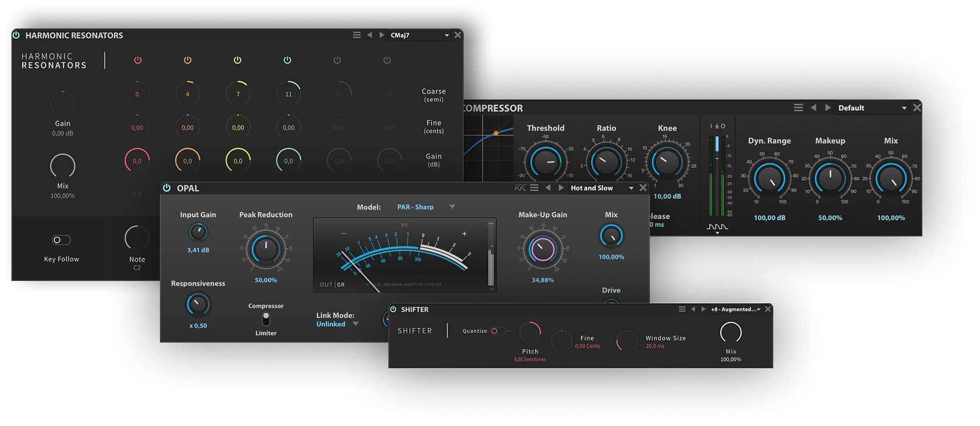Open the Compressor Default preset dropdown

(872, 108)
